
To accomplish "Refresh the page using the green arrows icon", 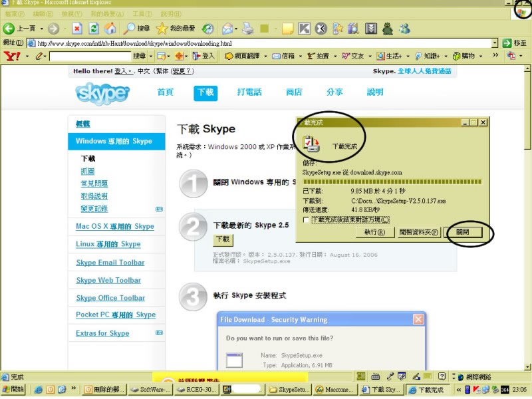I will [x=94, y=29].
